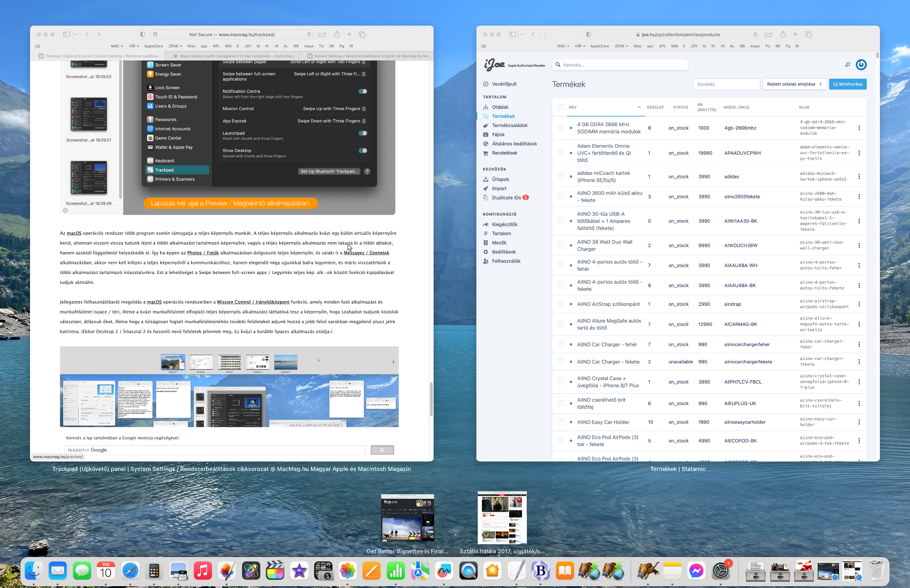Open System Settings from the Dock

[x=721, y=571]
